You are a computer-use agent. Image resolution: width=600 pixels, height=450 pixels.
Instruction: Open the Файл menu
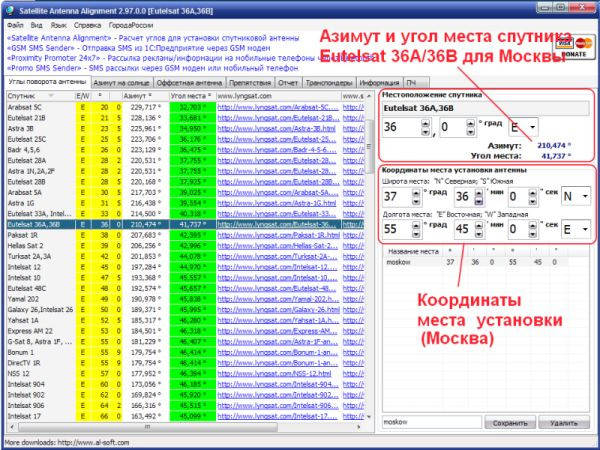pos(15,22)
